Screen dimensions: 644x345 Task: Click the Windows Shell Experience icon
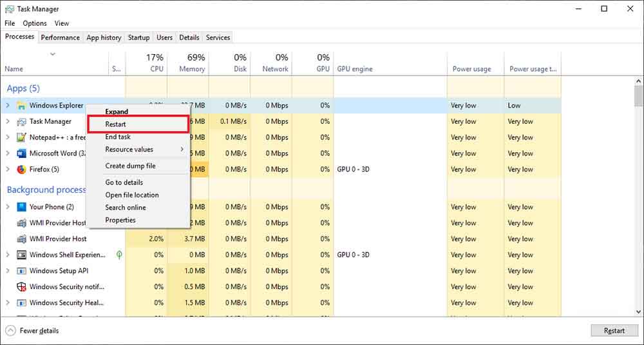21,255
